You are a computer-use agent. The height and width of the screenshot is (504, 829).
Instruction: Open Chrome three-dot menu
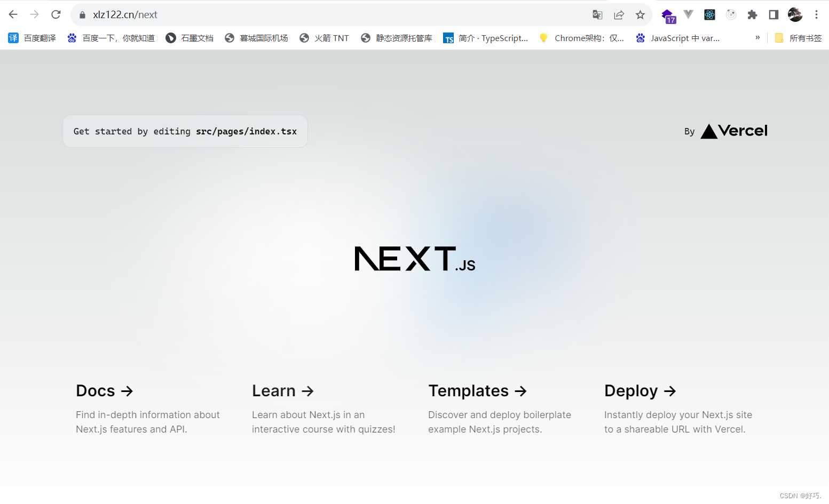pyautogui.click(x=816, y=15)
